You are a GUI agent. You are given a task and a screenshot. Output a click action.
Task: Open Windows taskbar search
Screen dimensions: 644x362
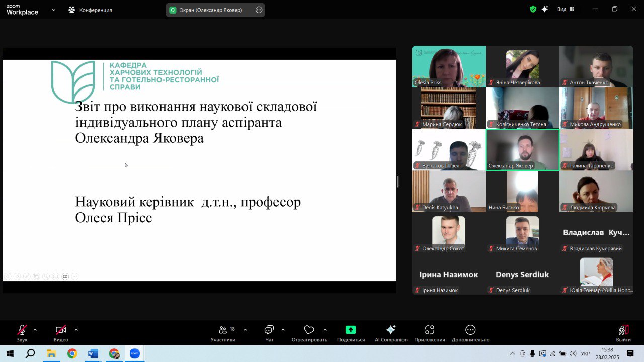click(x=30, y=353)
